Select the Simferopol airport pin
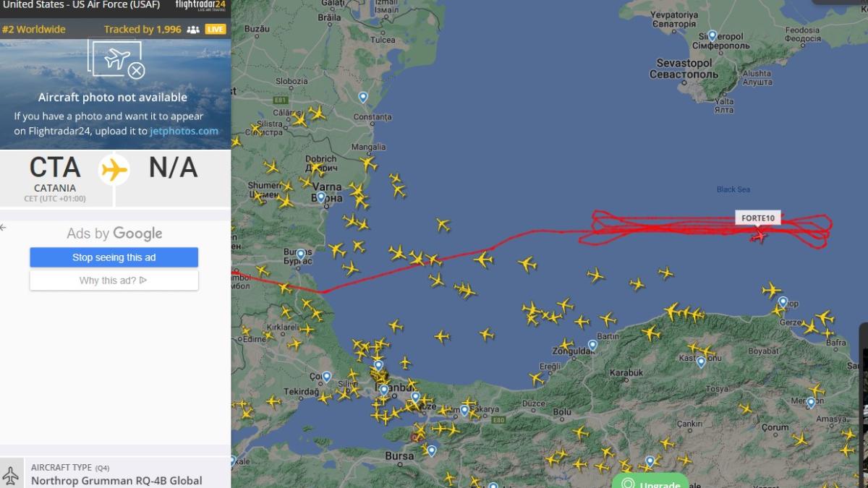The height and width of the screenshot is (488, 868). (x=712, y=35)
